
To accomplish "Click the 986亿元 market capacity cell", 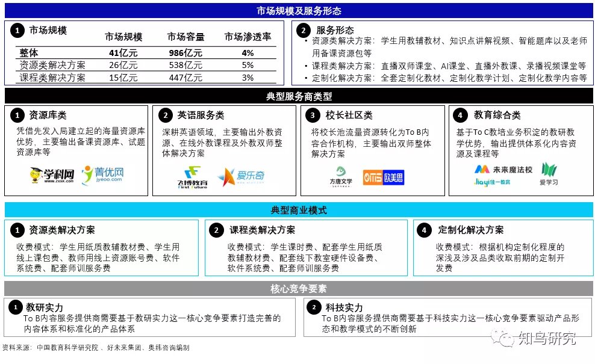I will click(x=185, y=53).
